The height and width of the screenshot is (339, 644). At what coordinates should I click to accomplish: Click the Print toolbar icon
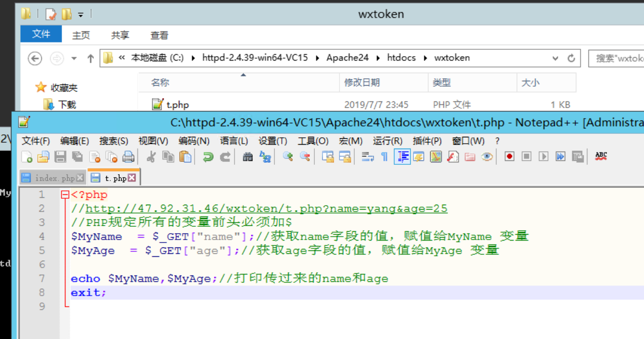(x=129, y=156)
